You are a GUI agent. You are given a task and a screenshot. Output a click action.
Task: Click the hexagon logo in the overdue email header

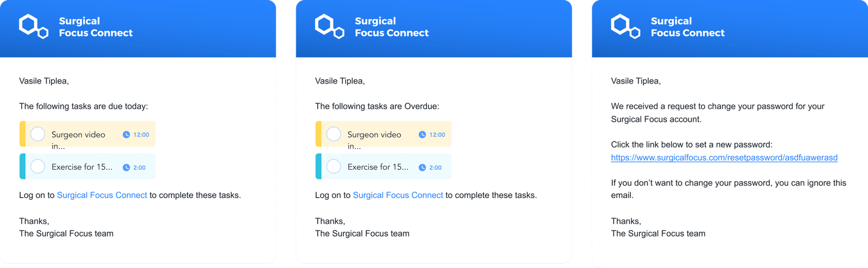click(x=330, y=27)
